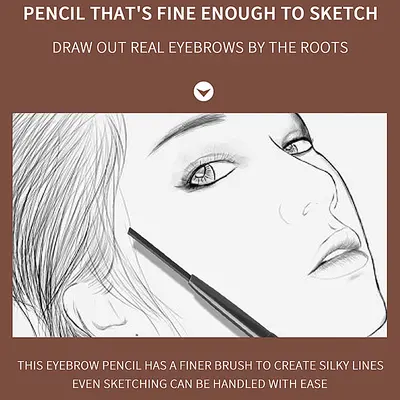The image size is (400, 400).
Task: Click the text 'This eyebrow pencil has a finer brush'
Action: (135, 366)
